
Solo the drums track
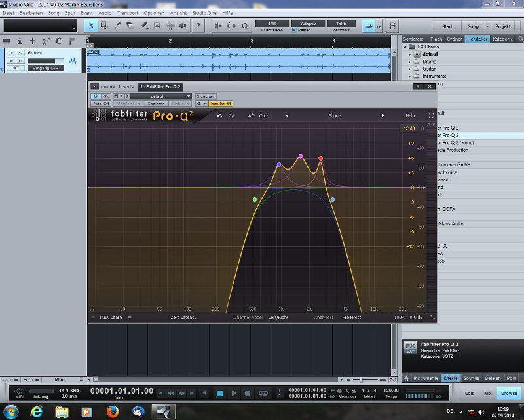(20, 53)
